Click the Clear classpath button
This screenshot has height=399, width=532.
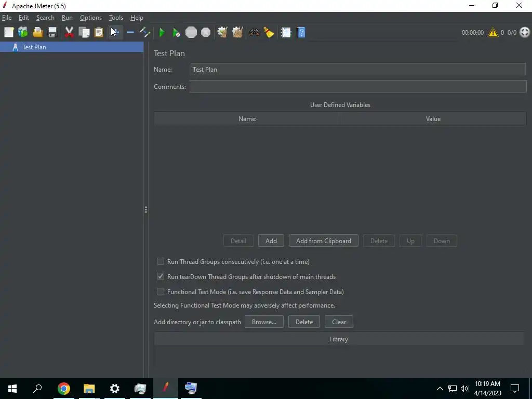pos(339,322)
